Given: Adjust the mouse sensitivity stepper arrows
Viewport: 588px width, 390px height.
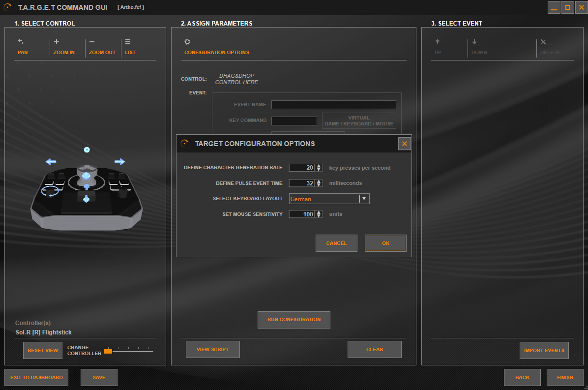Looking at the screenshot, I should tap(319, 214).
